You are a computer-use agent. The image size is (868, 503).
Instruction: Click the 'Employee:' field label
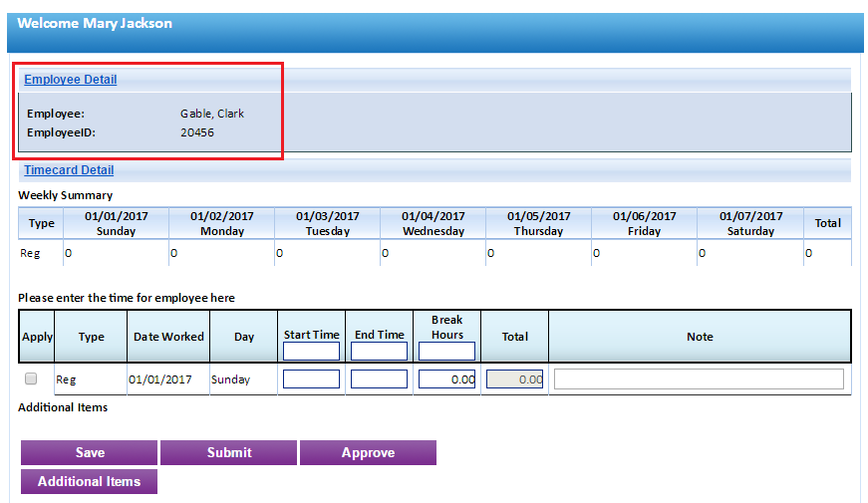[56, 114]
